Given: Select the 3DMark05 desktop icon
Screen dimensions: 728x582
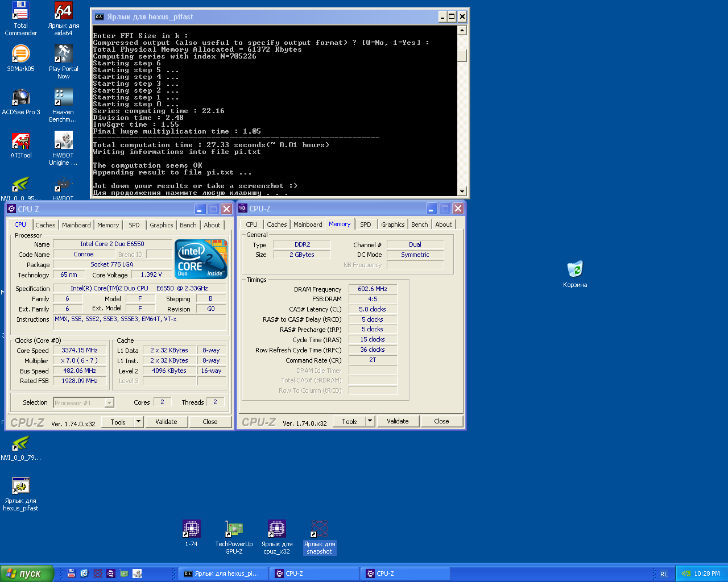Looking at the screenshot, I should tap(20, 58).
